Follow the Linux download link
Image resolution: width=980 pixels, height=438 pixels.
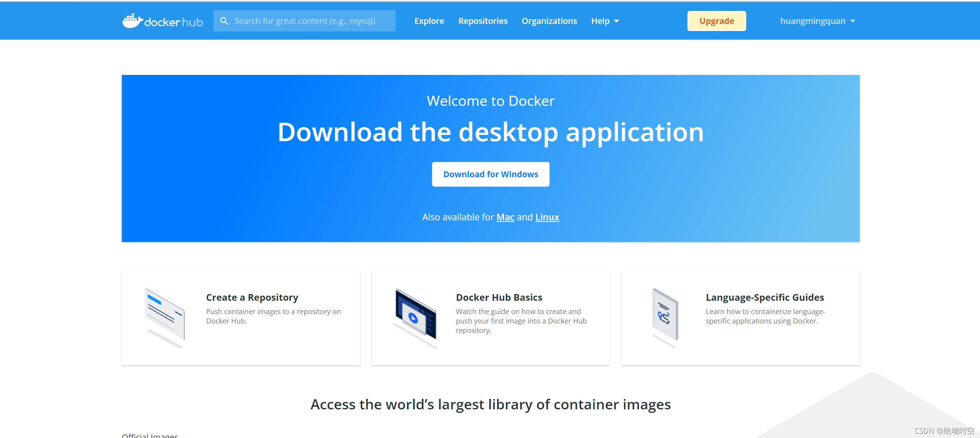[547, 217]
